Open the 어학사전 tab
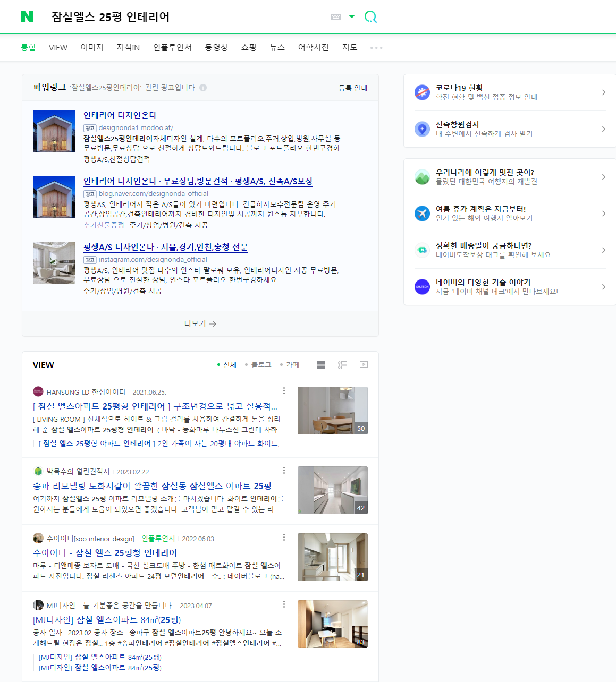The width and height of the screenshot is (616, 682). point(313,47)
